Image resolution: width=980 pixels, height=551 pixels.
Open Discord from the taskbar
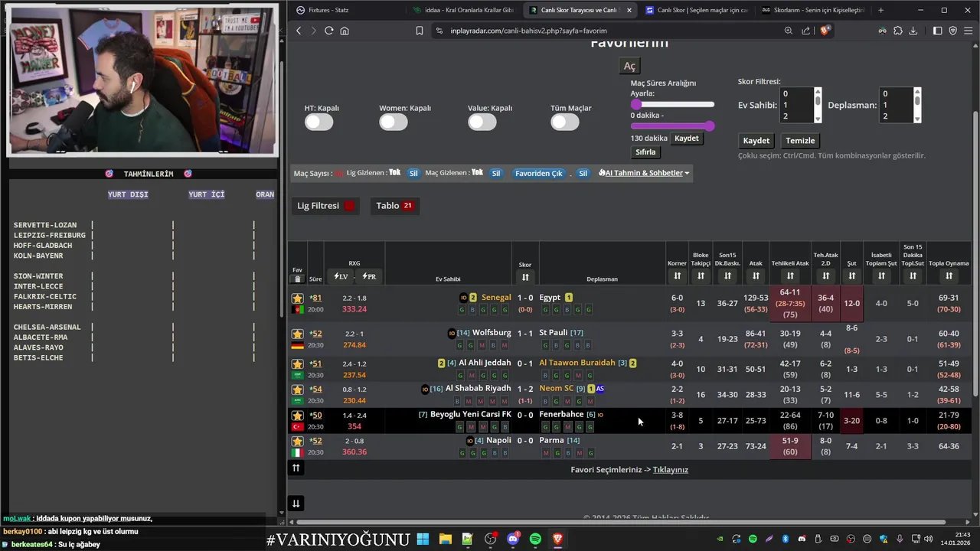click(x=513, y=539)
